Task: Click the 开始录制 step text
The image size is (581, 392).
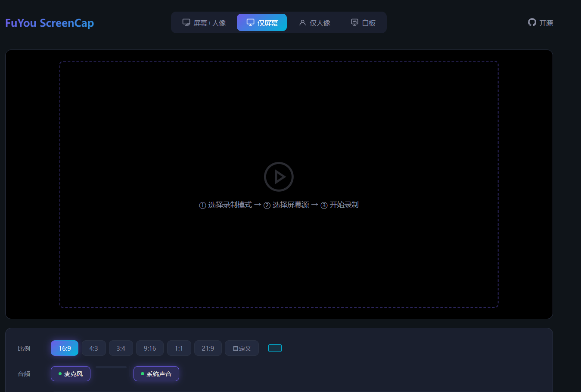Action: [344, 205]
